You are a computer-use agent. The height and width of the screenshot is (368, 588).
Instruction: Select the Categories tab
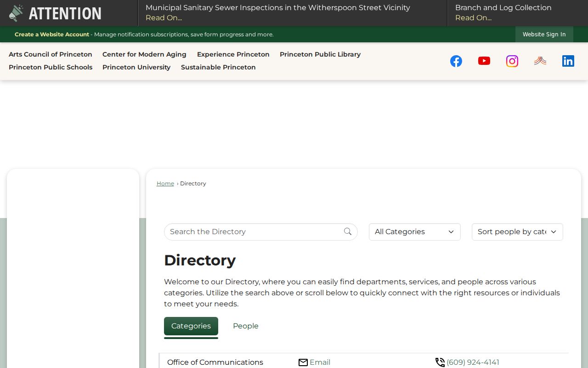(x=191, y=326)
